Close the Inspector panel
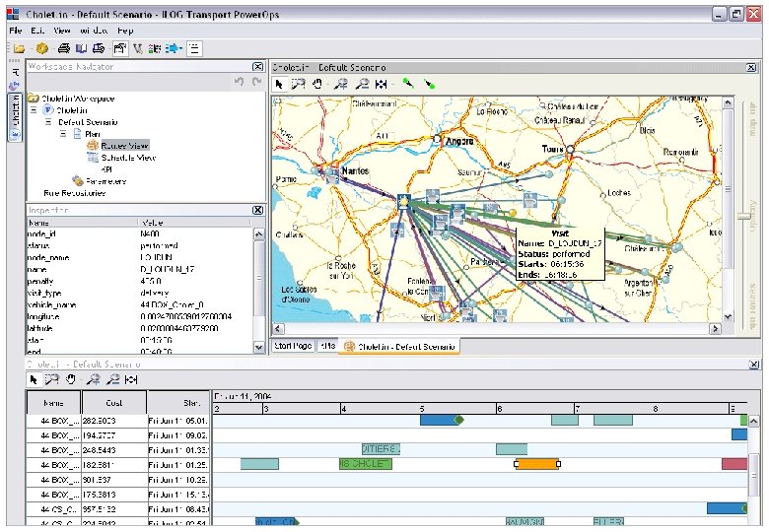769x532 pixels. [258, 210]
